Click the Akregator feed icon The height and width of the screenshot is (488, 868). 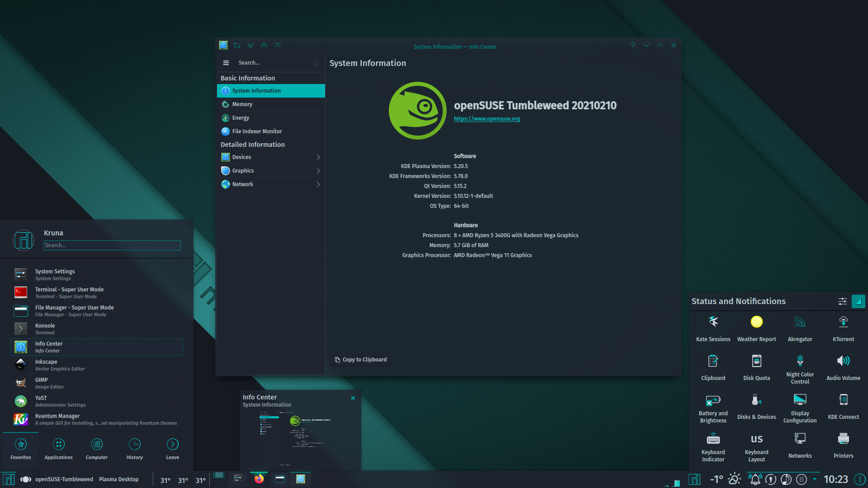point(799,322)
